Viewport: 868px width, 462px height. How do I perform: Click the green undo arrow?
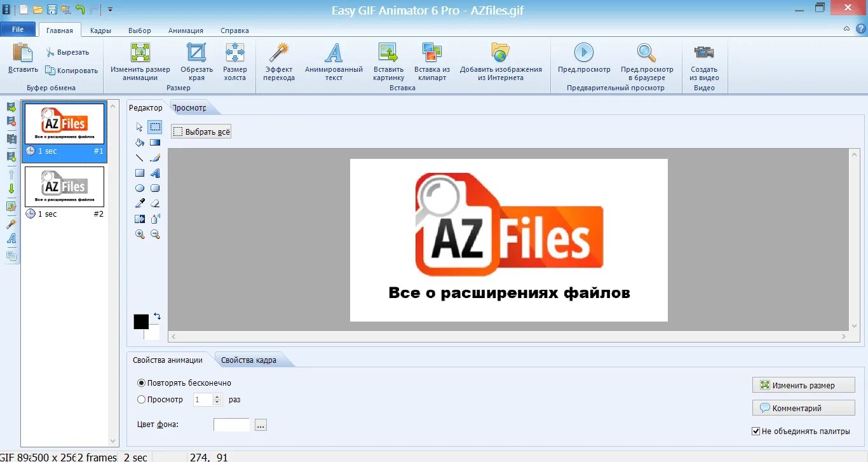coord(79,10)
